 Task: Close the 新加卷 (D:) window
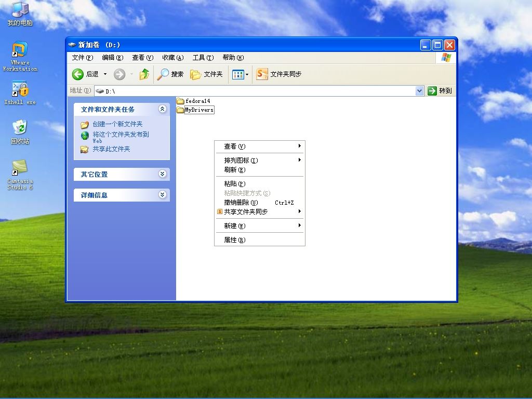(449, 45)
